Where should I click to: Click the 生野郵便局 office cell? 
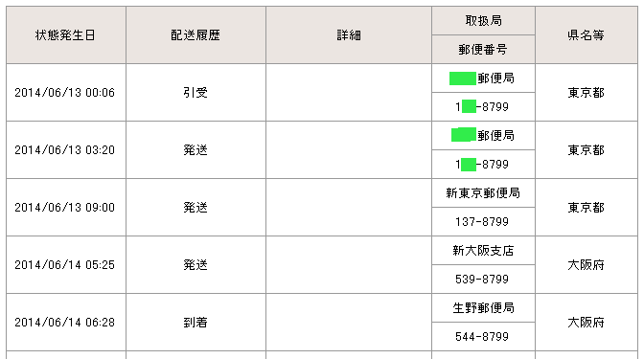[x=483, y=307]
